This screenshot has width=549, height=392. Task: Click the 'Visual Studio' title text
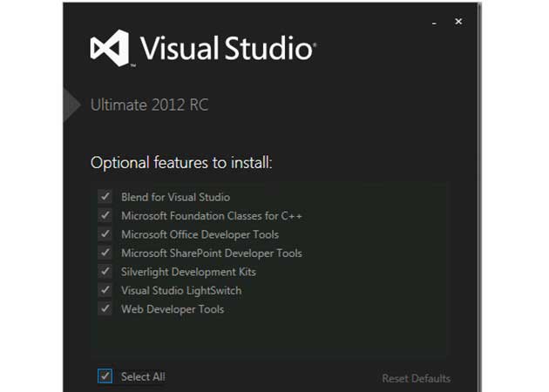tap(225, 48)
